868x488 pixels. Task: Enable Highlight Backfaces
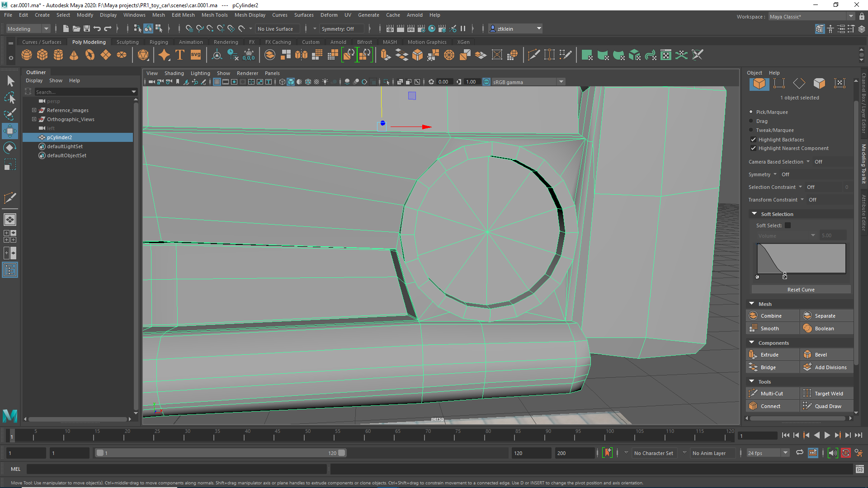point(753,140)
